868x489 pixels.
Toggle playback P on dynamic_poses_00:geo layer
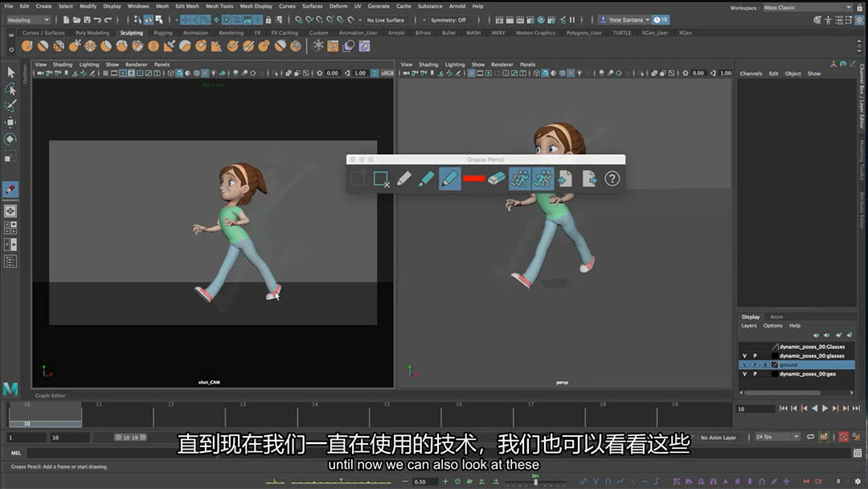(x=755, y=374)
